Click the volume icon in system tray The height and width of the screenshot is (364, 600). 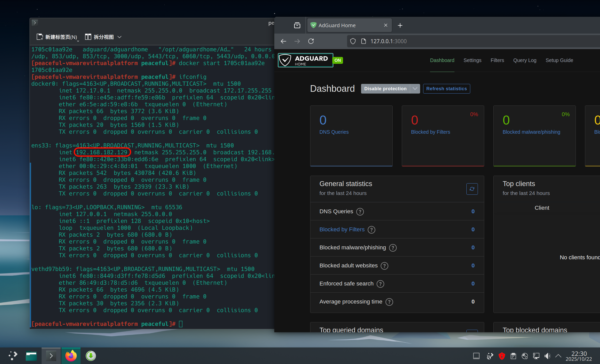point(547,356)
